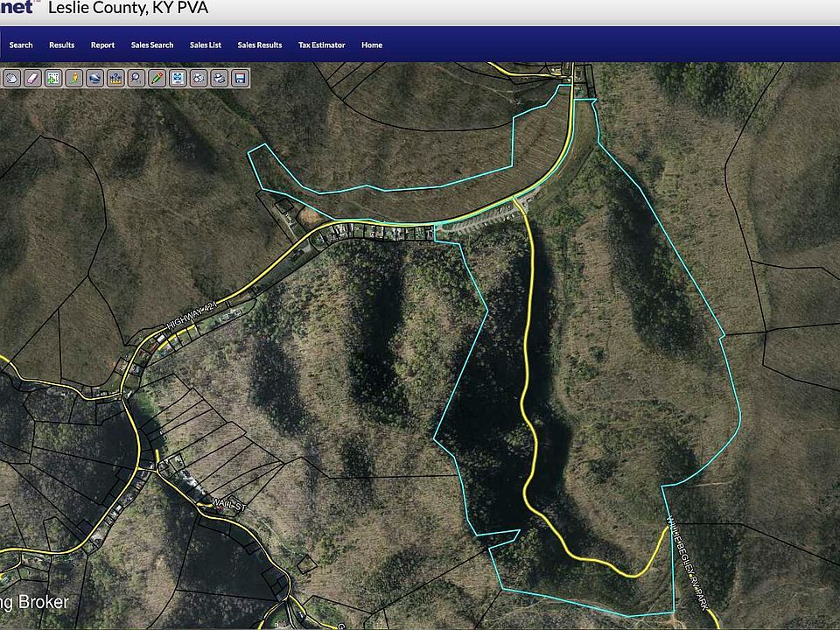Select the Pan hand tool
The width and height of the screenshot is (840, 630).
point(11,78)
